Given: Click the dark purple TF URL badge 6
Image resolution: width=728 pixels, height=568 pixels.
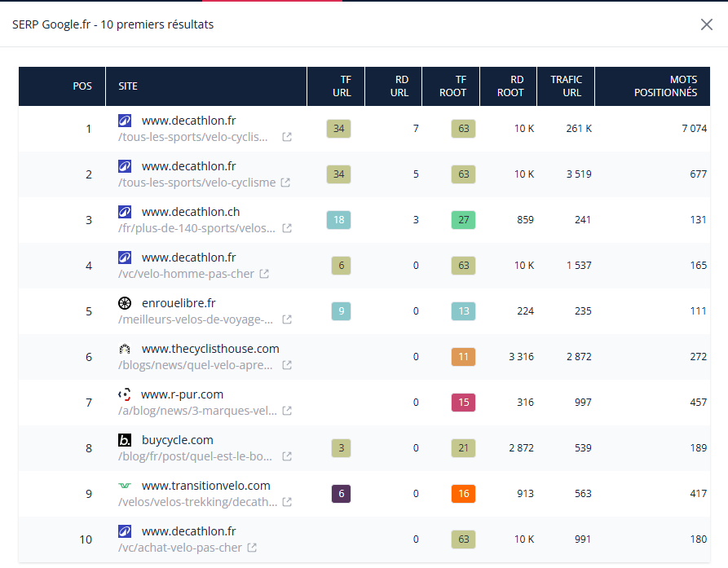Looking at the screenshot, I should [x=342, y=494].
